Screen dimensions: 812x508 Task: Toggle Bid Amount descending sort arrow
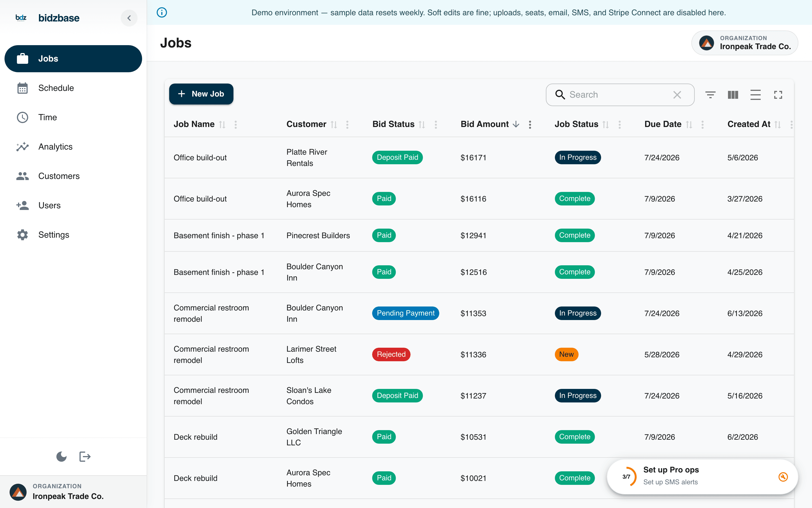tap(516, 125)
